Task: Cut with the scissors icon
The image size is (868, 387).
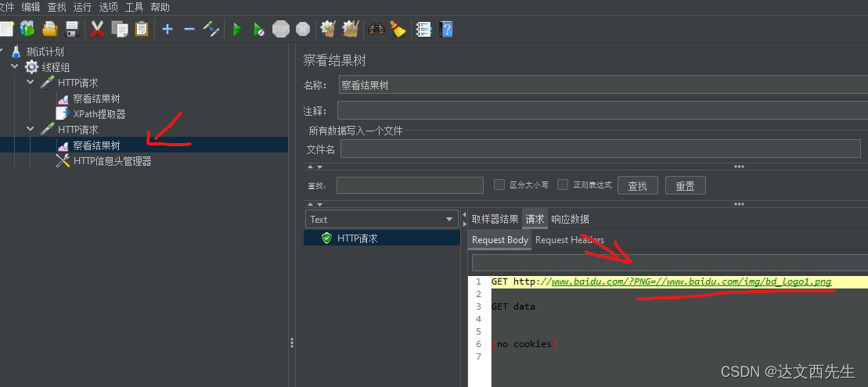Action: pos(97,29)
